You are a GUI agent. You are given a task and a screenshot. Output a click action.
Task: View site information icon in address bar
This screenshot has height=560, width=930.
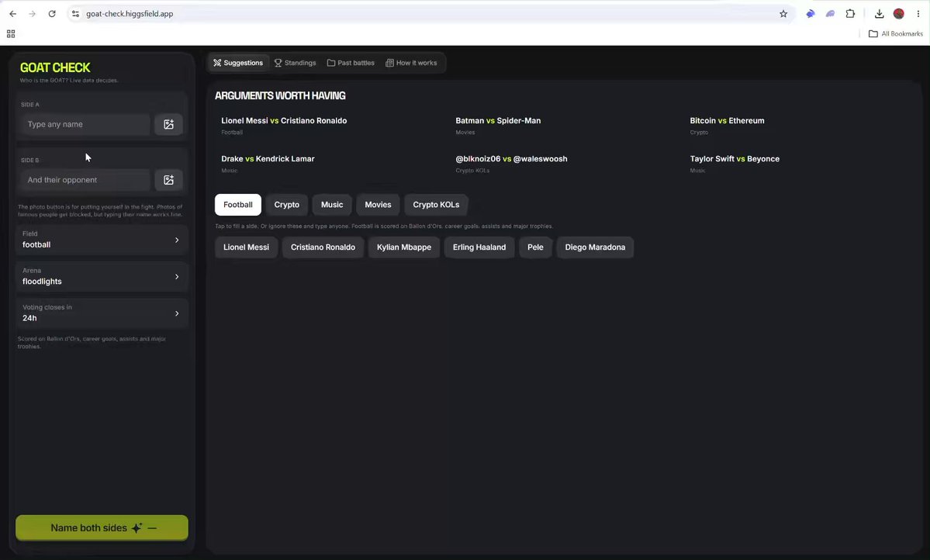(75, 14)
